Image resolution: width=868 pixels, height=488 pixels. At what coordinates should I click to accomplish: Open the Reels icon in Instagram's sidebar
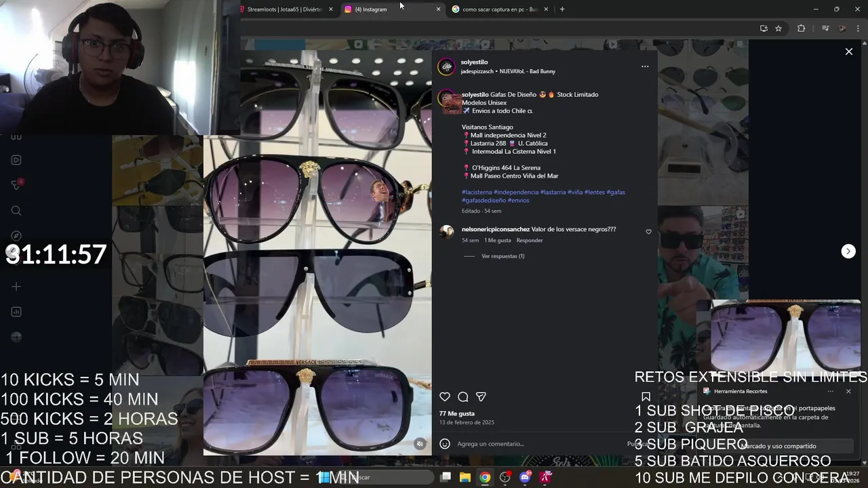[16, 160]
